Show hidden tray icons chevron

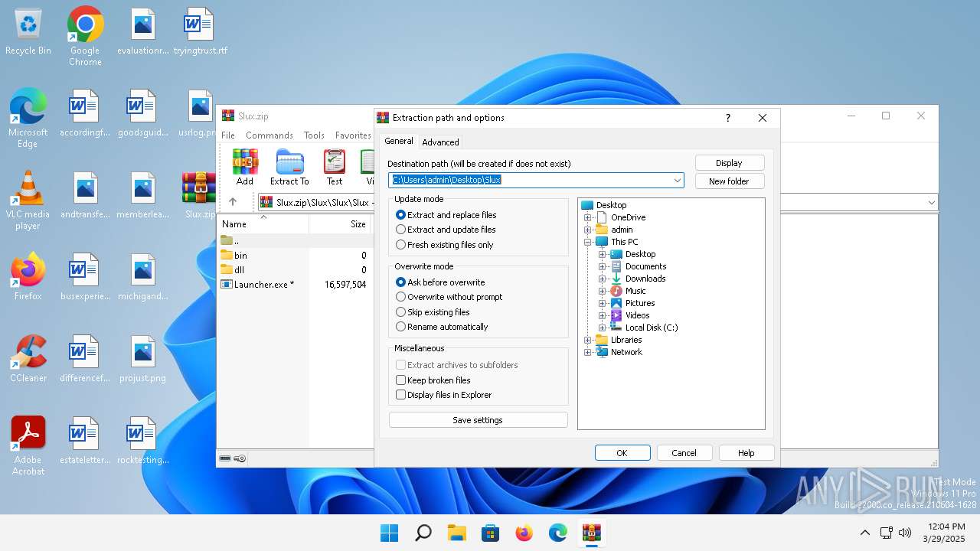pos(865,533)
